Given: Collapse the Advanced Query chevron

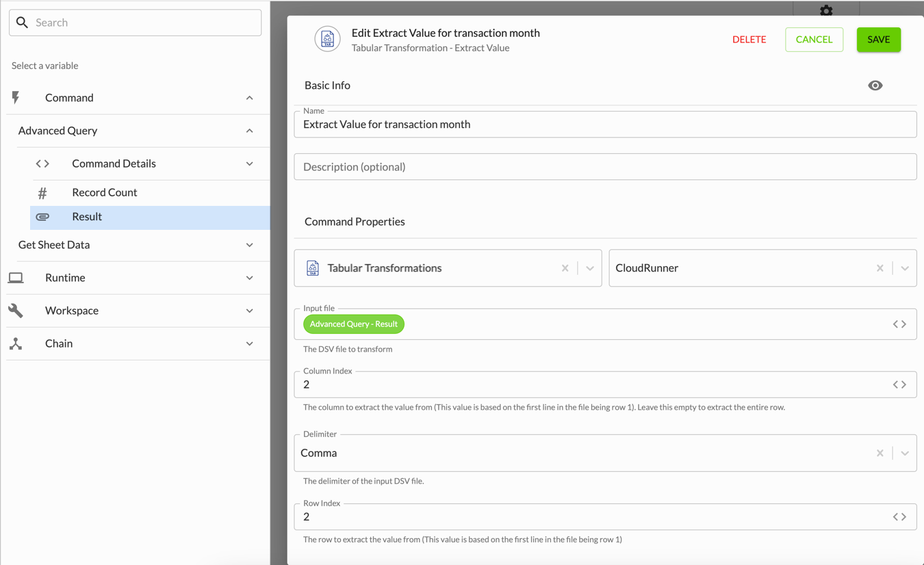Looking at the screenshot, I should coord(249,131).
